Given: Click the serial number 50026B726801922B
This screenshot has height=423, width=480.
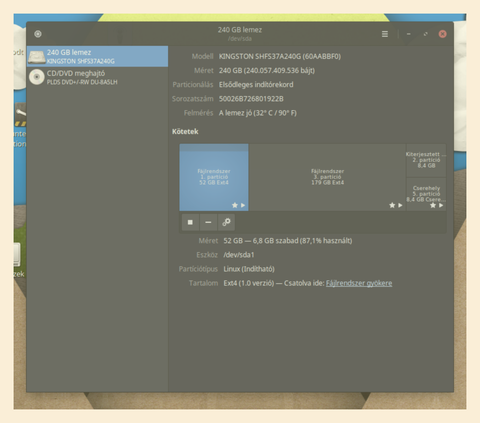Looking at the screenshot, I should (251, 99).
